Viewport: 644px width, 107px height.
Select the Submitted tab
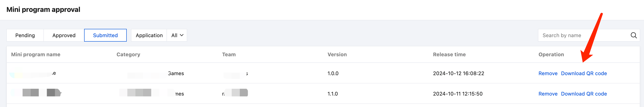(x=105, y=35)
